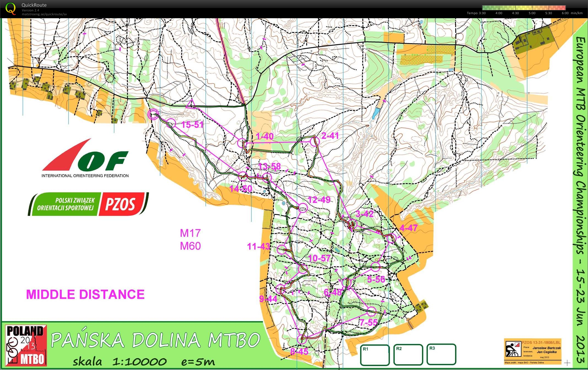Image resolution: width=588 pixels, height=370 pixels.
Task: Click the cyclist icon in the PZOS info box
Action: [x=513, y=348]
